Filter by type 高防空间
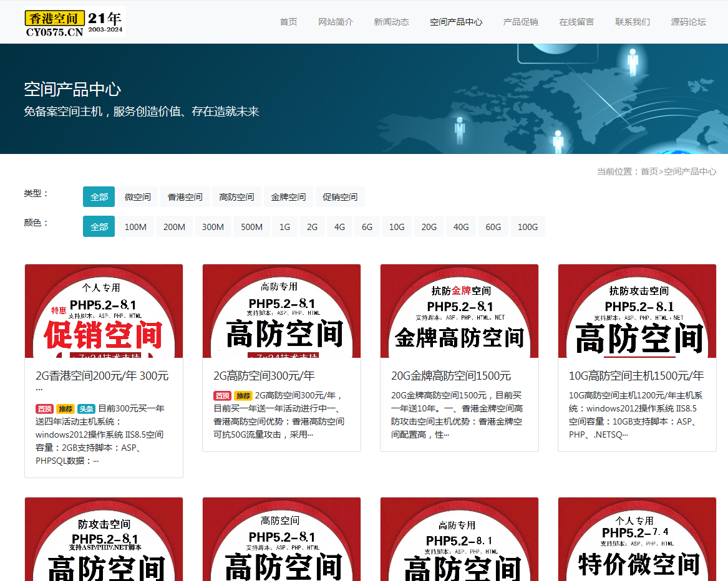This screenshot has width=728, height=581. point(236,197)
